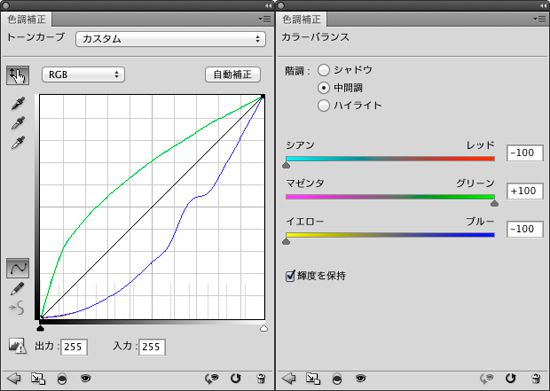Delete adjustment layer in Color Balance panel
The width and height of the screenshot is (550, 391).
click(x=536, y=379)
